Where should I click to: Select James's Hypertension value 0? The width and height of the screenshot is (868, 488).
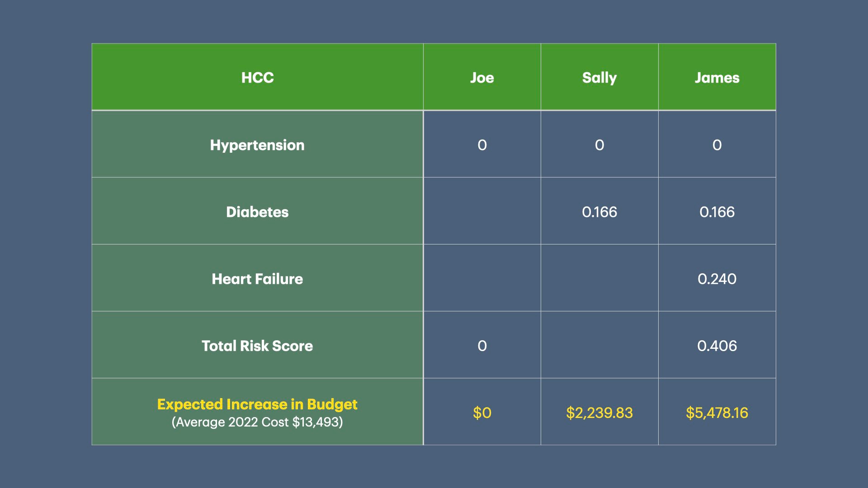[717, 145]
